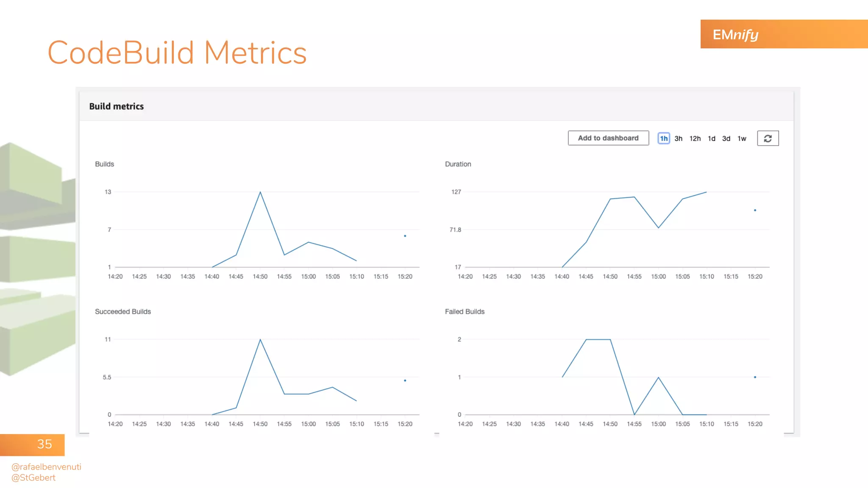Switch to the 12h time range
This screenshot has width=868, height=488.
(695, 139)
